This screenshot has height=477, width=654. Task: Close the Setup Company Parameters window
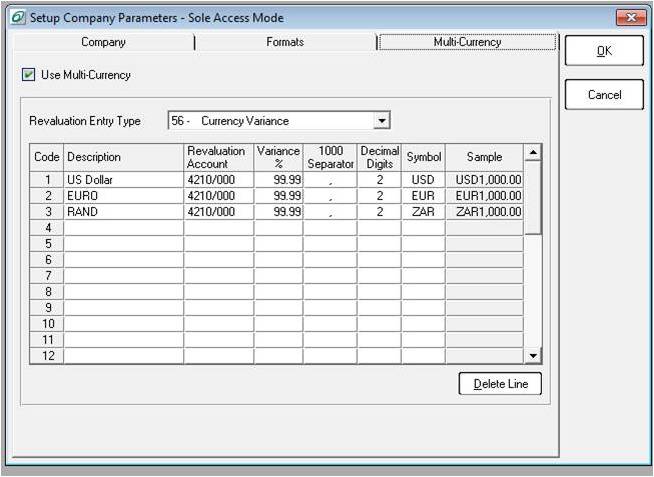[630, 17]
